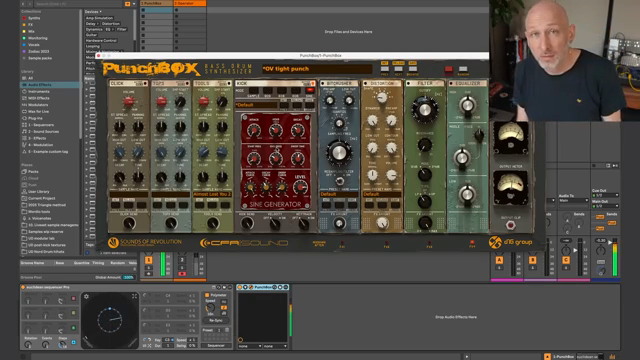Click the PunchBox PREV preset button
The image size is (640, 360).
(x=384, y=69)
